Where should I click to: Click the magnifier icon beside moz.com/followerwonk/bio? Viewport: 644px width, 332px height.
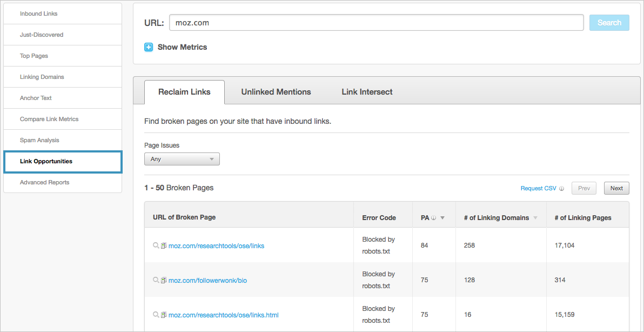(x=156, y=280)
